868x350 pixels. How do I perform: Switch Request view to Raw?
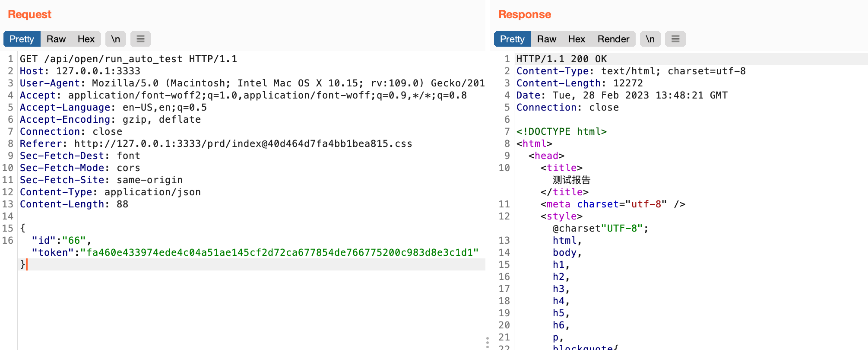click(56, 39)
